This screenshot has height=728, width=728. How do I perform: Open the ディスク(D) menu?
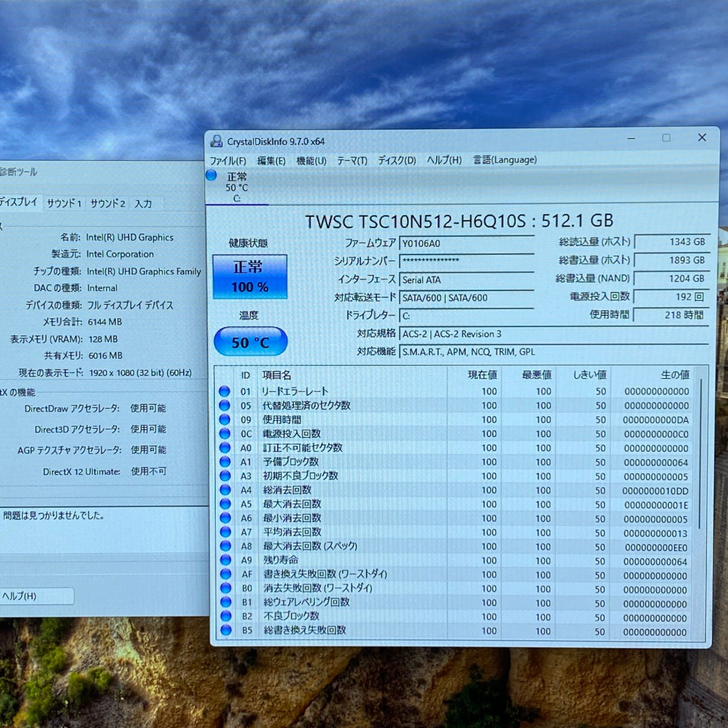click(x=396, y=161)
